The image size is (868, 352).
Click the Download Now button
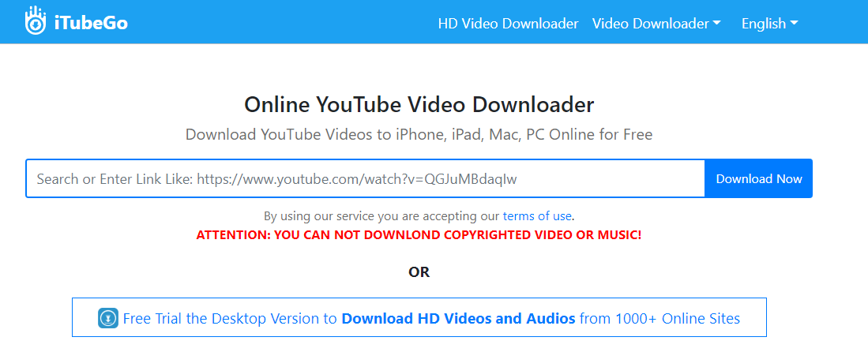coord(758,179)
